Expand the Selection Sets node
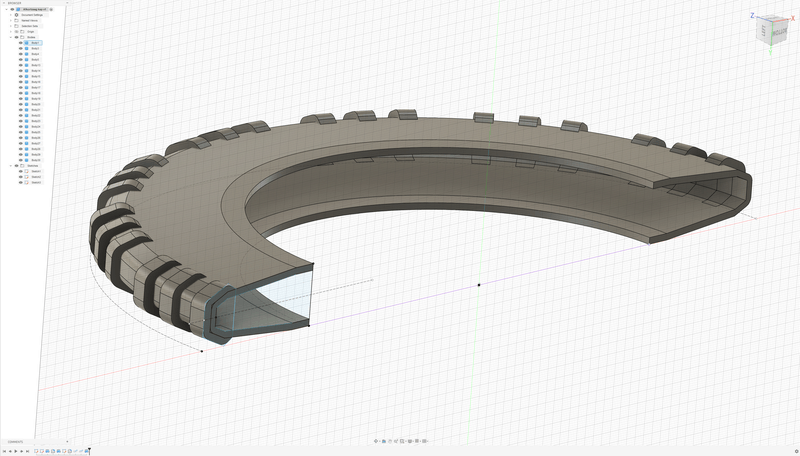 [x=11, y=26]
